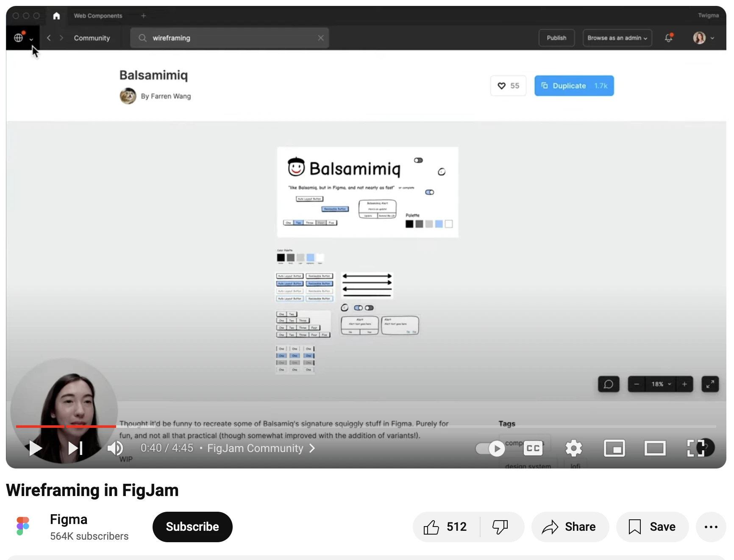Open the user avatar account menu
Screen dimensions: 734x560
point(703,38)
